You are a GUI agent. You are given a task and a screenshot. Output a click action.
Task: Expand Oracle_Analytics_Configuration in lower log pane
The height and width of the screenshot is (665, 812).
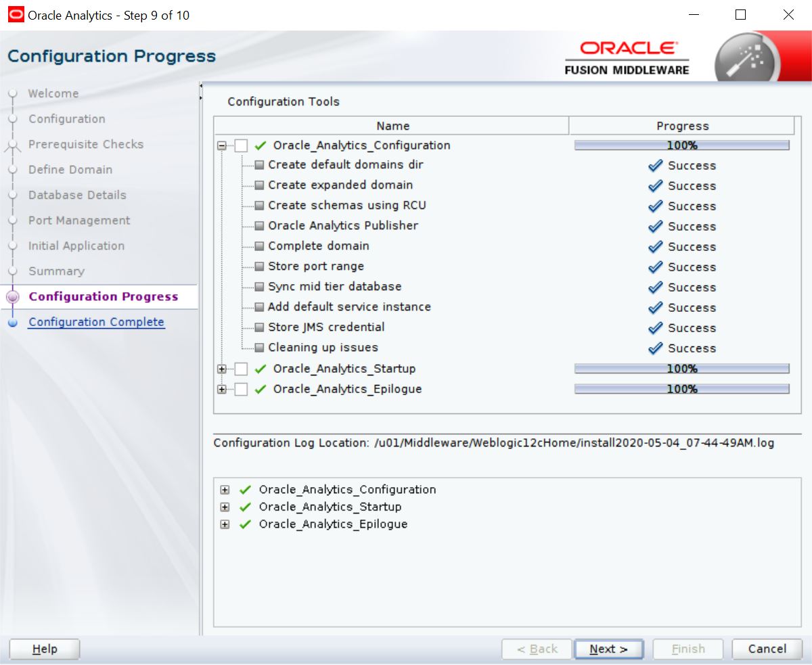coord(225,490)
